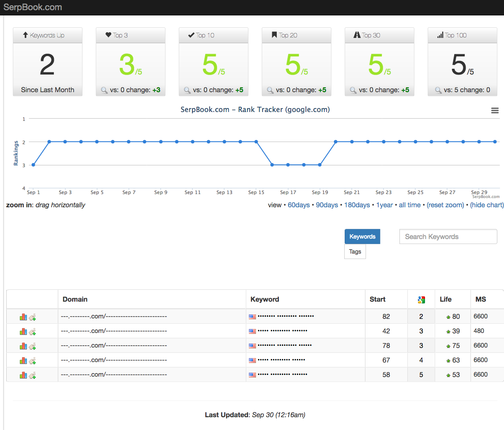Image resolution: width=504 pixels, height=430 pixels.
Task: Click US flag in row with Start 58
Action: click(252, 375)
